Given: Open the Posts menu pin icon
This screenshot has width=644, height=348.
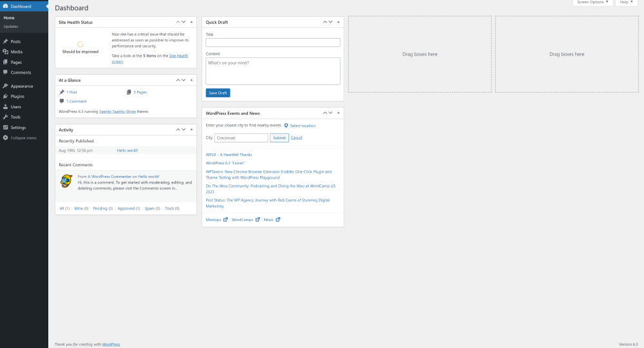Looking at the screenshot, I should pos(5,41).
